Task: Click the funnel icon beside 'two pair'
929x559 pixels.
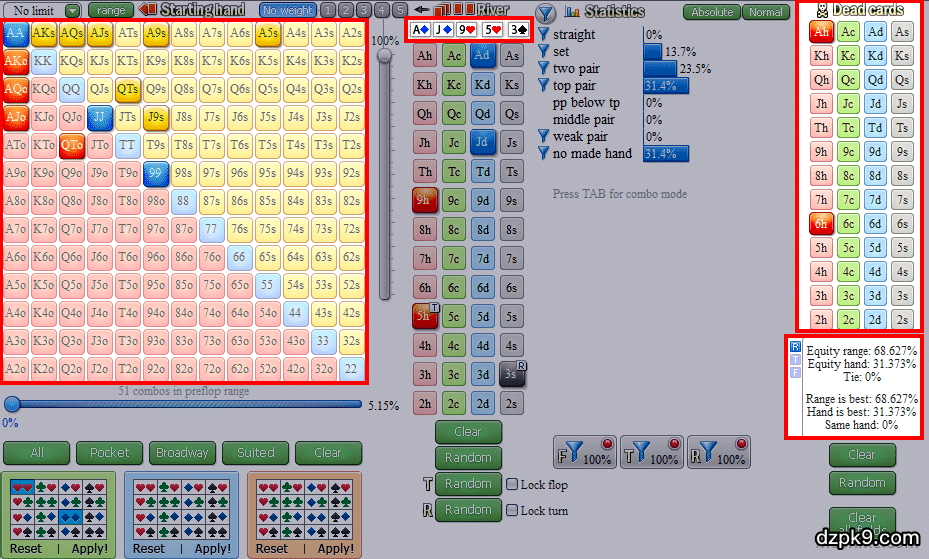Action: 544,68
